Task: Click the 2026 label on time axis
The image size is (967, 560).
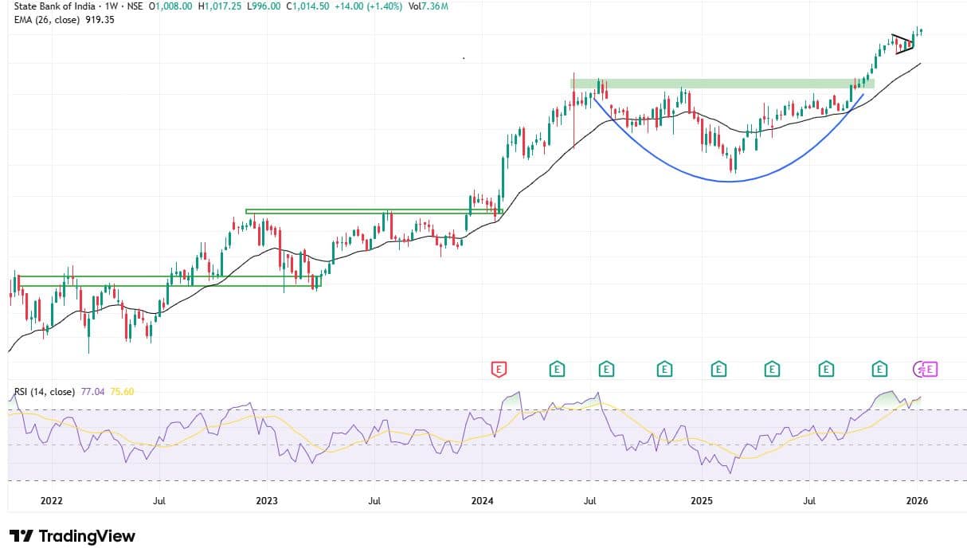Action: [918, 501]
